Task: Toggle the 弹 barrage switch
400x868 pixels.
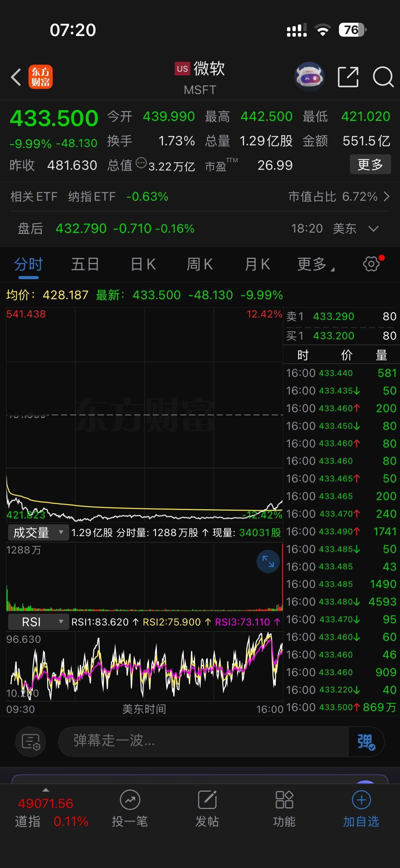Action: click(x=366, y=741)
